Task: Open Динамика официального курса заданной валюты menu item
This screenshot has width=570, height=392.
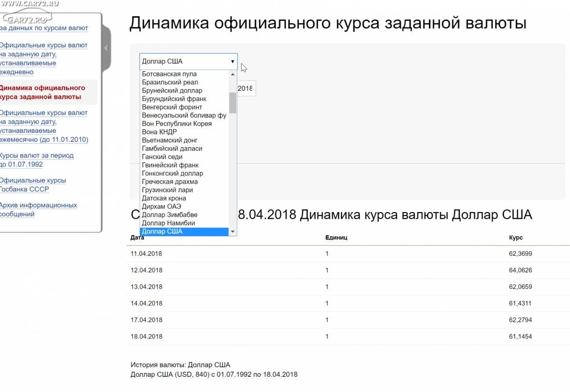Action: click(42, 93)
